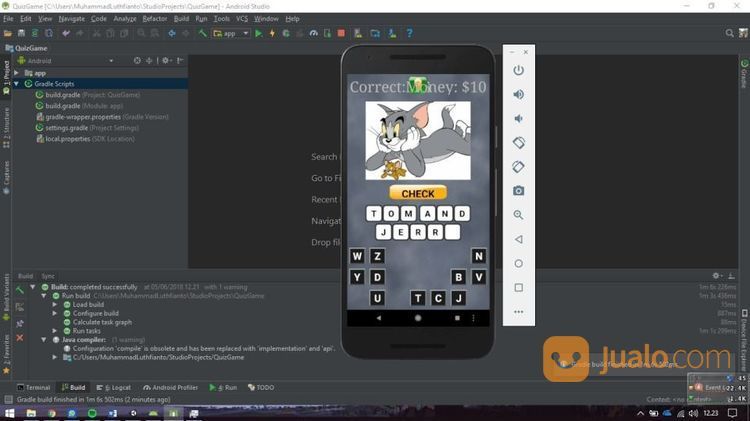Select local.properties file in tree

86,139
